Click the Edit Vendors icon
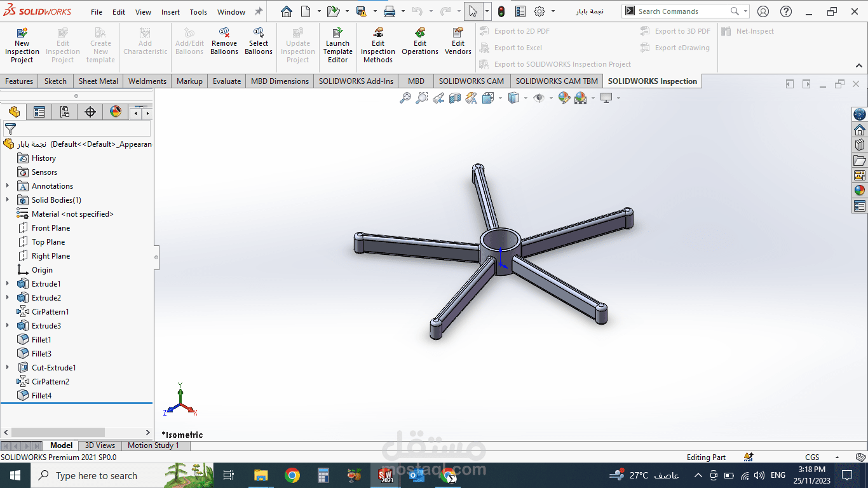868x488 pixels. click(x=458, y=32)
